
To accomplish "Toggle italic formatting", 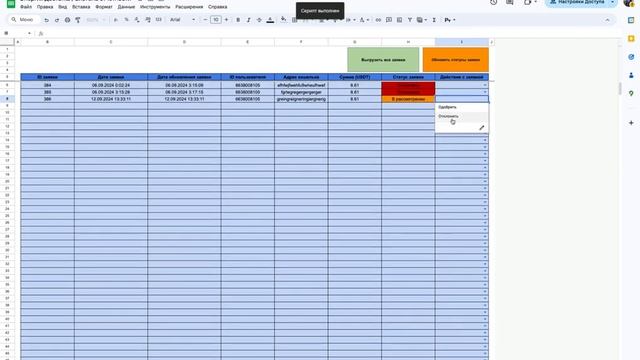I will 249,20.
